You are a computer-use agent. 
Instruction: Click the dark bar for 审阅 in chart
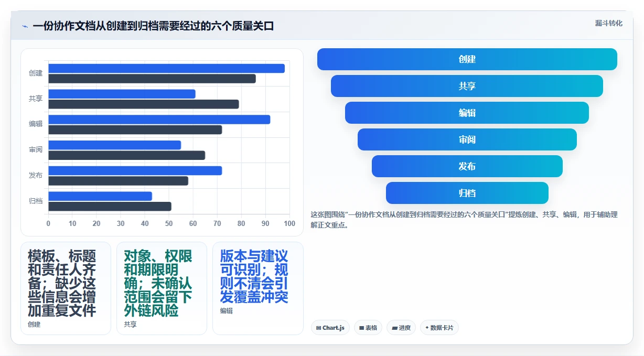point(127,155)
